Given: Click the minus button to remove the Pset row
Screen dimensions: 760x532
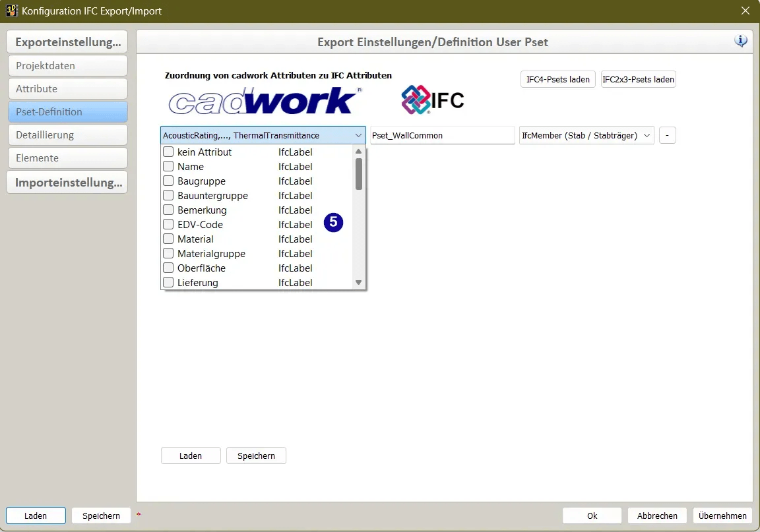Looking at the screenshot, I should pos(667,135).
